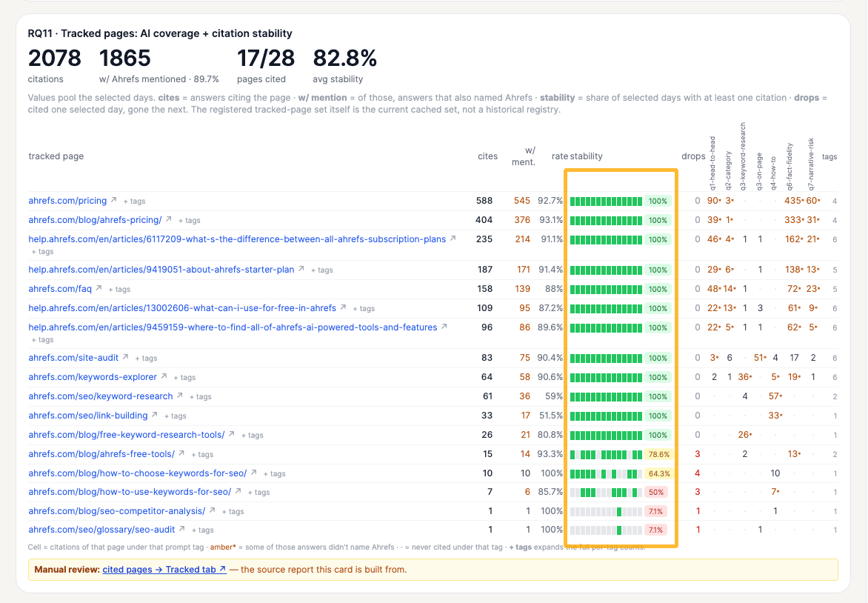The height and width of the screenshot is (603, 868).
Task: Click the 17/28 pages cited figure
Action: point(266,58)
